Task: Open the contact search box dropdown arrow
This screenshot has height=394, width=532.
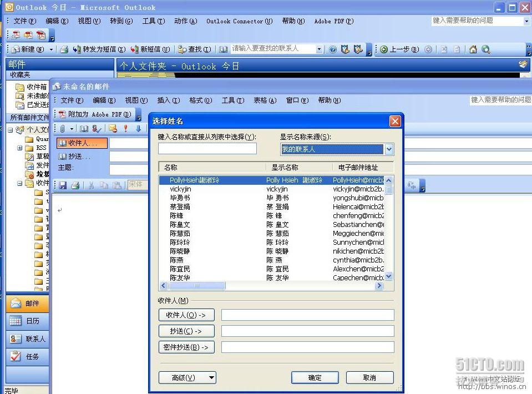Action: pos(319,49)
